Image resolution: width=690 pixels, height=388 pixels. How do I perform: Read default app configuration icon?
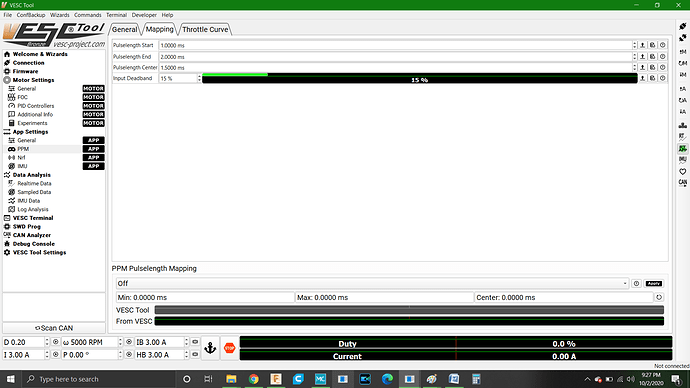(683, 100)
